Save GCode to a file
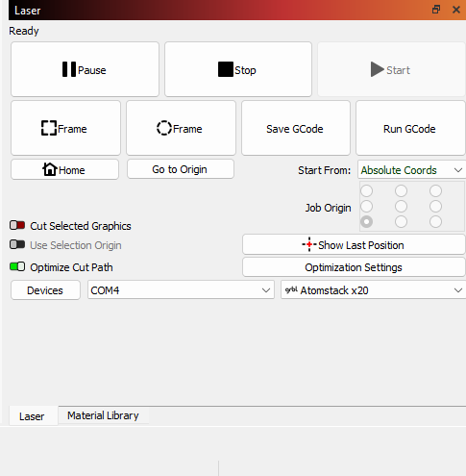The image size is (466, 476). tap(296, 128)
